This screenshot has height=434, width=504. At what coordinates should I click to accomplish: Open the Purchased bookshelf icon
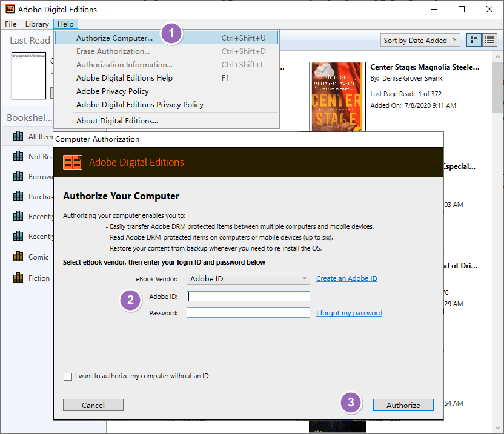click(x=18, y=196)
